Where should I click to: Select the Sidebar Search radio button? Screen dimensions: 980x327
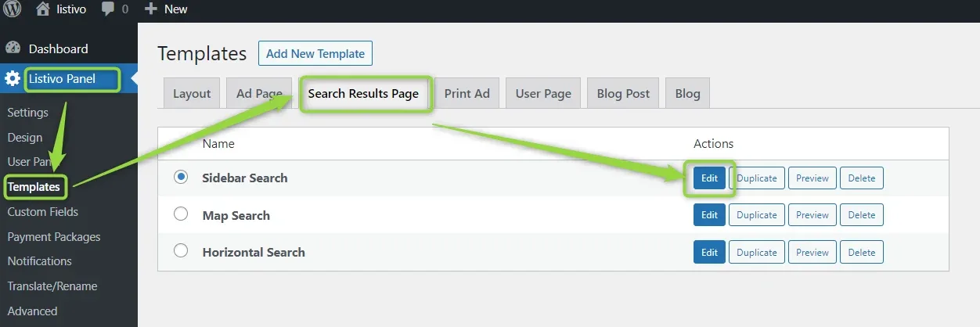[x=181, y=178]
